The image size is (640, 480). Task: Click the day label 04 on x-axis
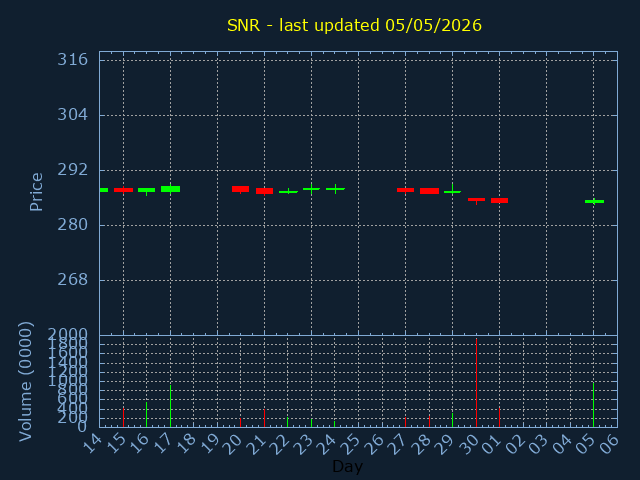coord(563,444)
